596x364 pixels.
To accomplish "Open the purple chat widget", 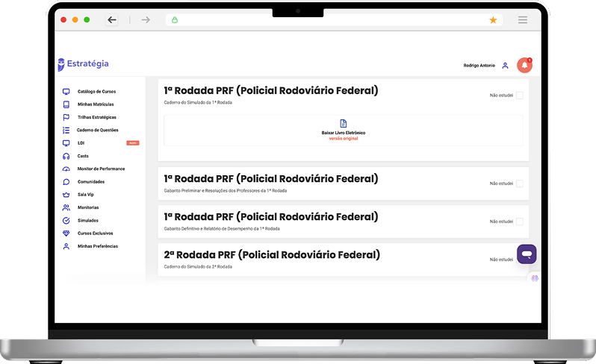I will [527, 254].
